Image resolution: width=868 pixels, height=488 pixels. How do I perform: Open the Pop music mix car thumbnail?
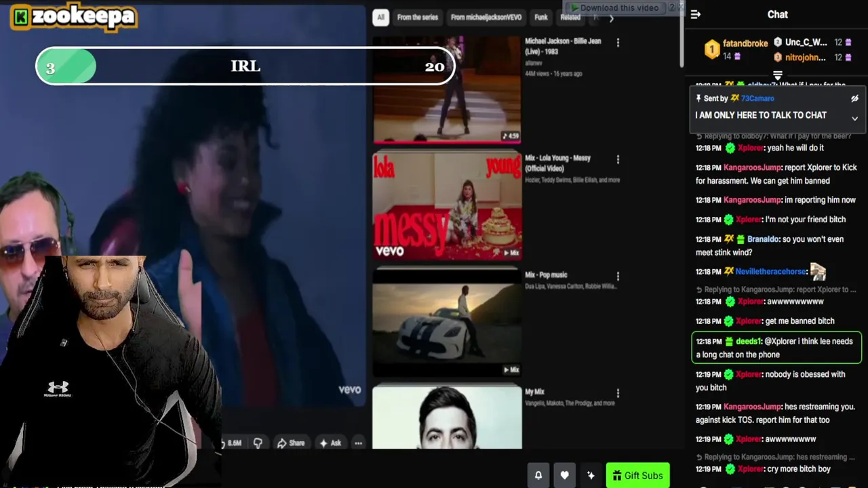[x=447, y=323]
